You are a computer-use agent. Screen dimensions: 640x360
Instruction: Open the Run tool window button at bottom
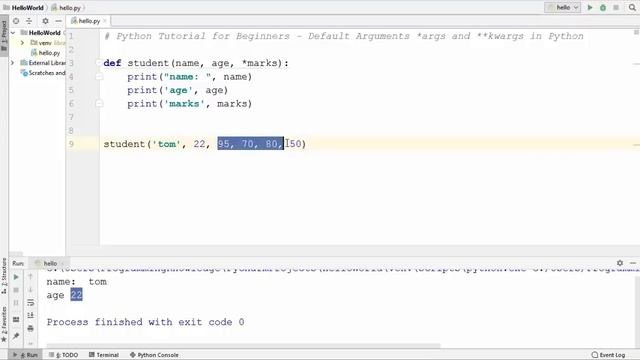click(x=25, y=355)
